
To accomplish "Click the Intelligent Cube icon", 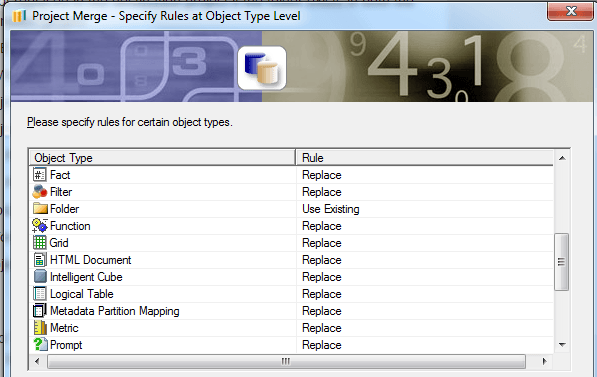I will [x=40, y=276].
